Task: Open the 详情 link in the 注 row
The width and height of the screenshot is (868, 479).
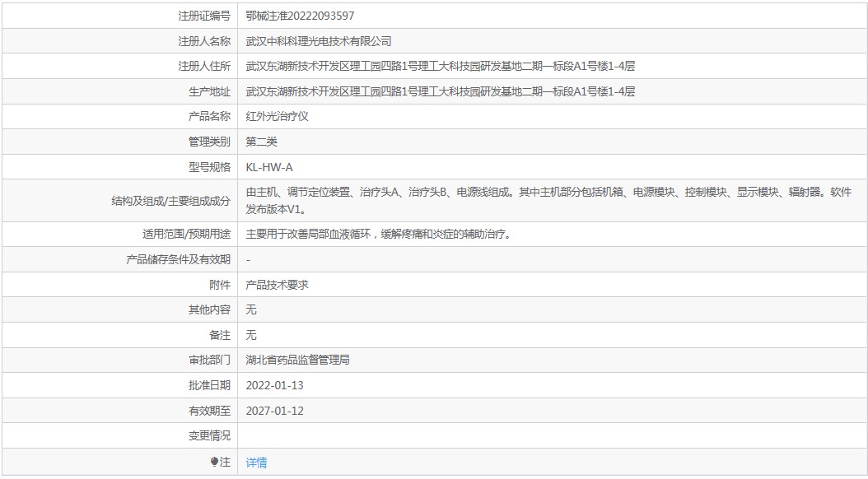Action: pos(256,463)
